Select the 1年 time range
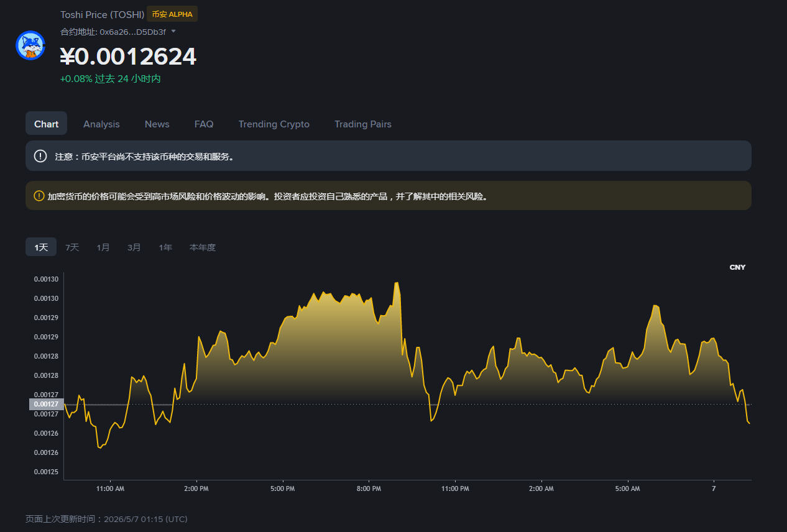 coord(165,247)
